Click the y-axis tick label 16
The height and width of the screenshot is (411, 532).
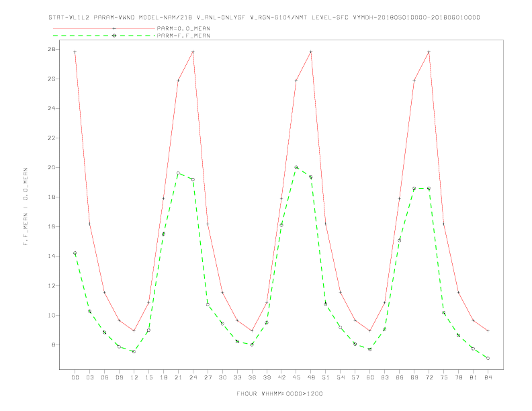click(x=52, y=226)
